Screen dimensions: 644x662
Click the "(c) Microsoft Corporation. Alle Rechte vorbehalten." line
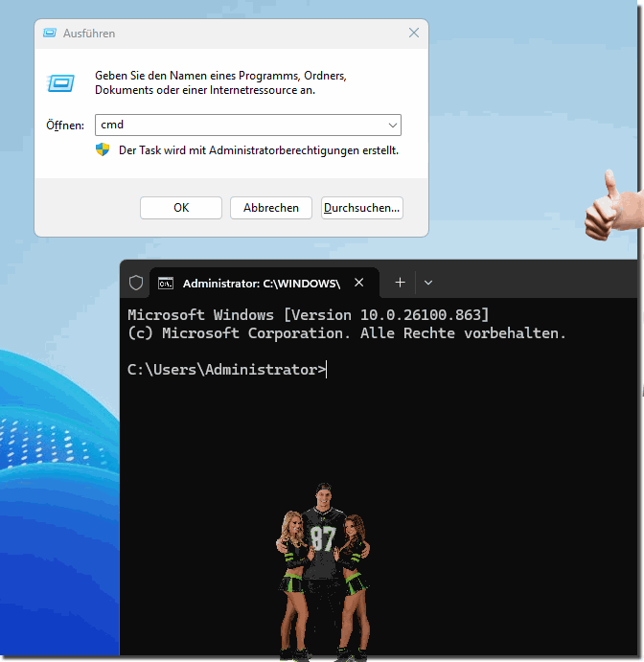coord(347,333)
